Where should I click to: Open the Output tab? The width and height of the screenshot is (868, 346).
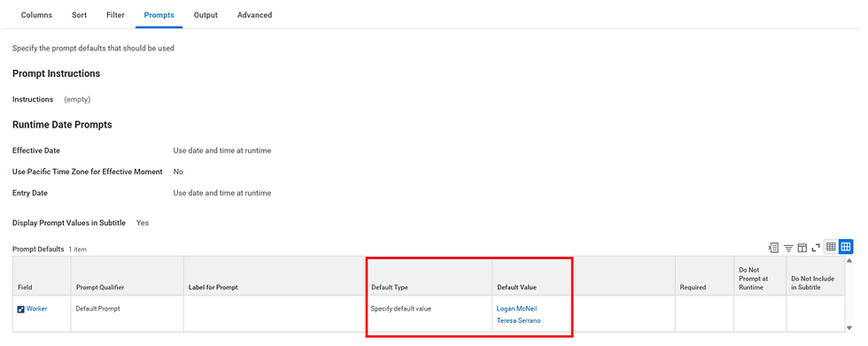pos(205,15)
